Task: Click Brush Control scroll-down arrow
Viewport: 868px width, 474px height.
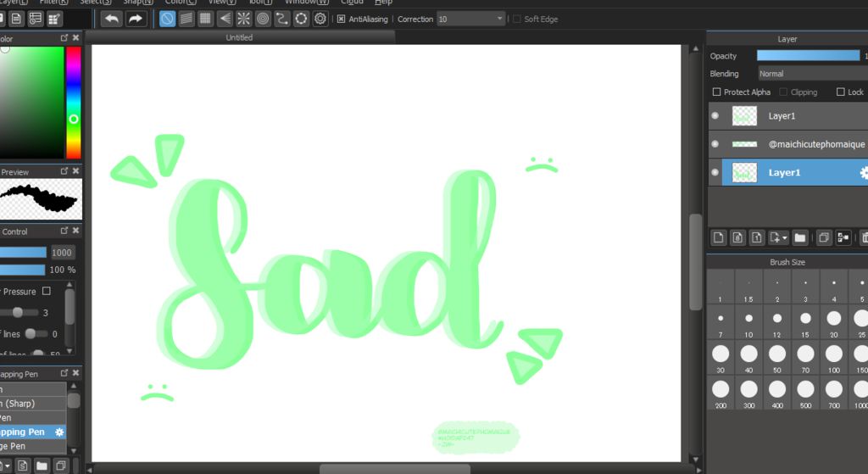Action: 70,350
